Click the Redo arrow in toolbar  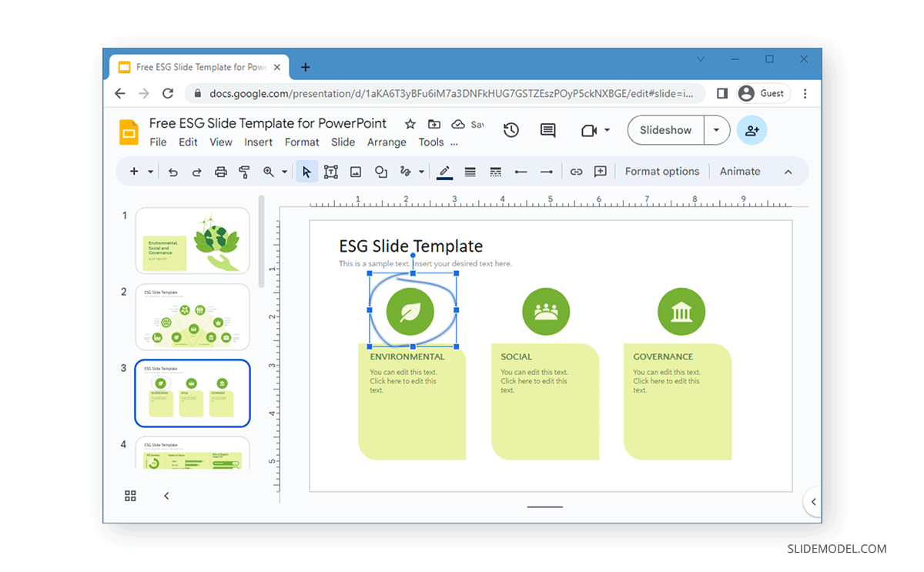(x=197, y=172)
